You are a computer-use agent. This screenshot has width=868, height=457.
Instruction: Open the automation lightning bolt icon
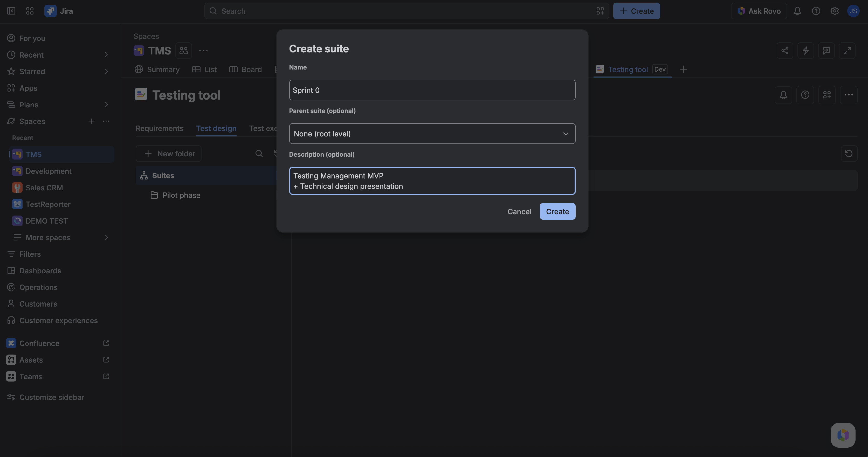point(806,51)
